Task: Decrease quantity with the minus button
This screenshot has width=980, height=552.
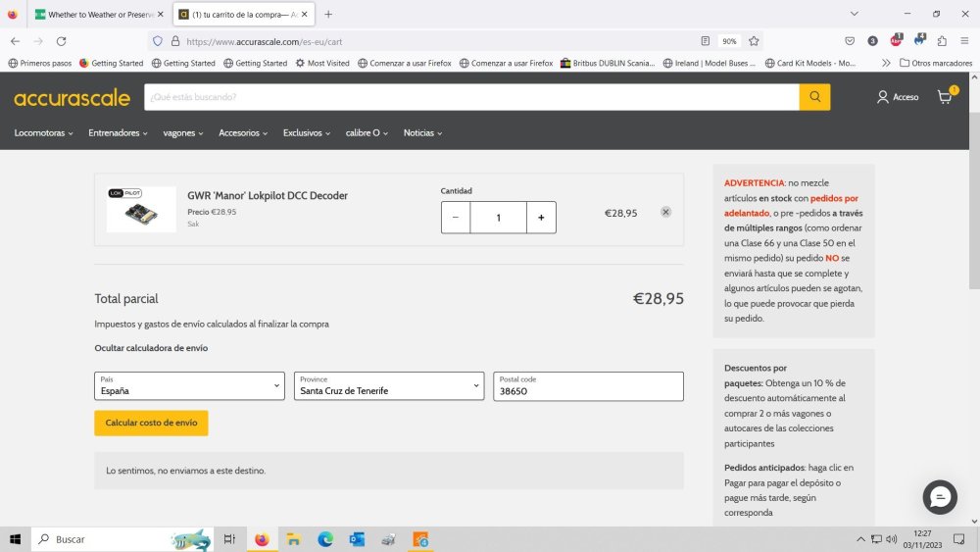Action: 456,218
